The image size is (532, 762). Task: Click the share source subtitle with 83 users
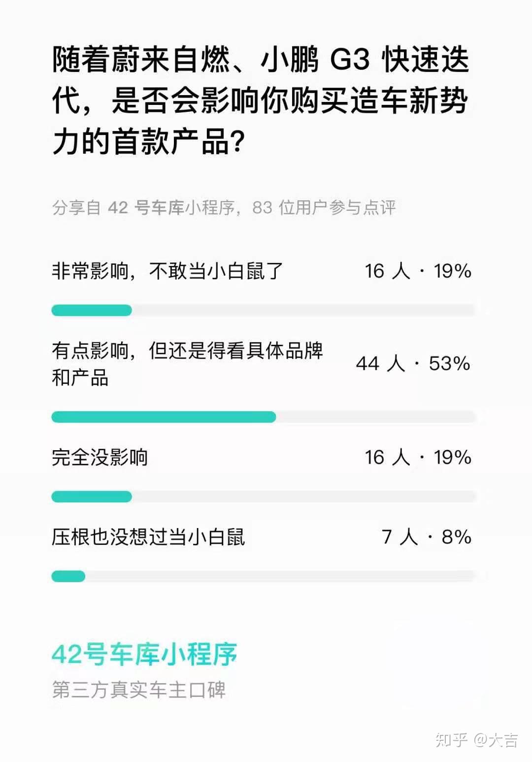(x=224, y=207)
